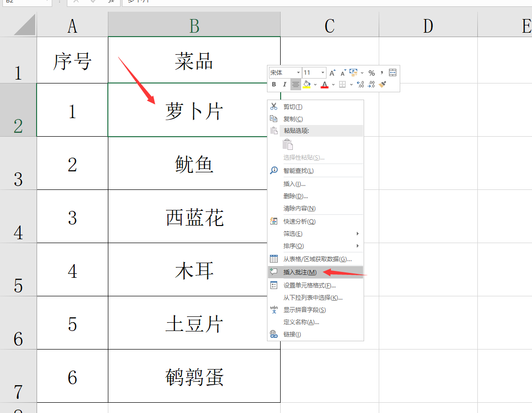This screenshot has width=532, height=413.
Task: Click the Accounting Number Format icon
Action: tap(353, 73)
